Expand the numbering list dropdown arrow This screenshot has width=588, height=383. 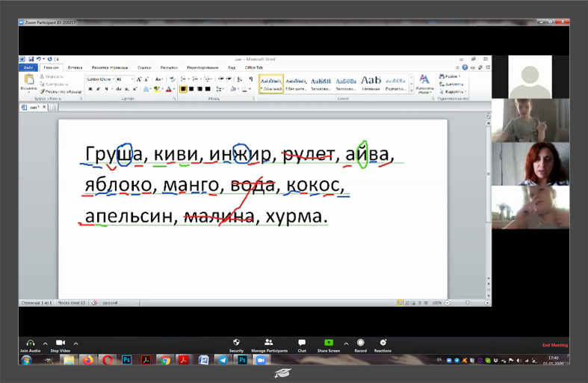tap(201, 79)
